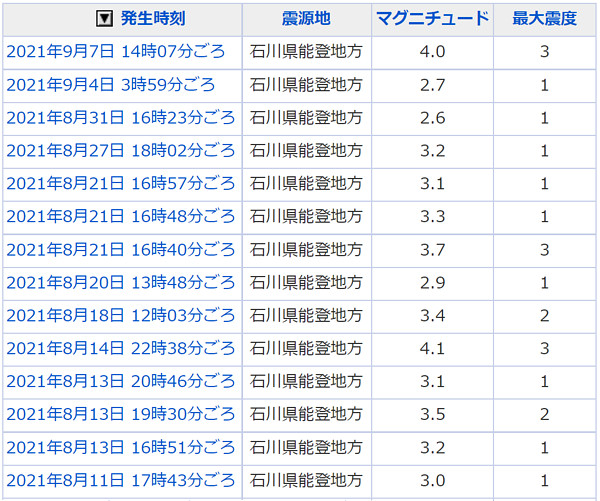Select magnitude 3.3 cell for 8月21日 16時48分
Screen dimensions: 600x501
(432, 217)
